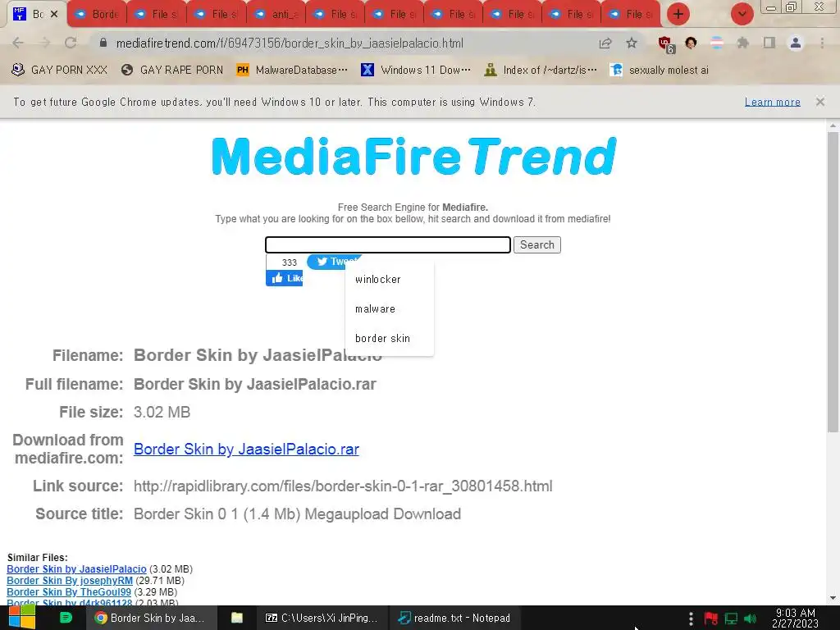Close the active Border Skin tab

[x=54, y=15]
